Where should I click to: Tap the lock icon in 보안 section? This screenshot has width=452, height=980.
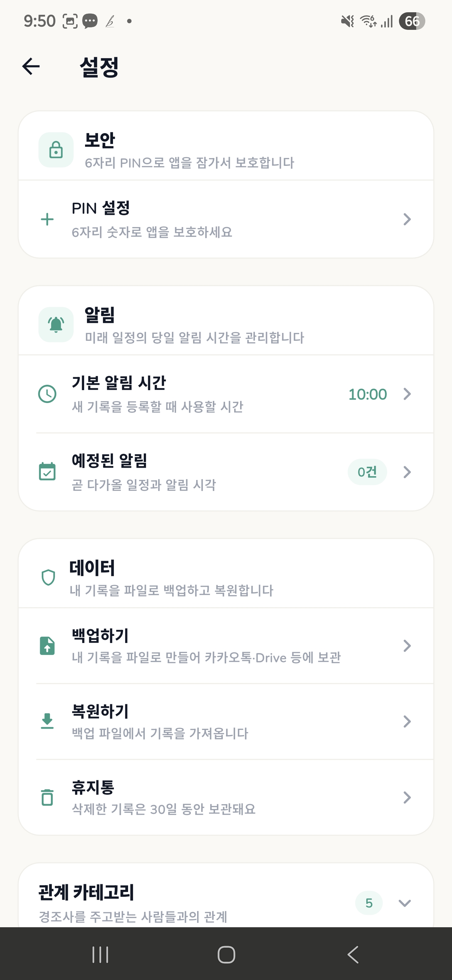click(56, 150)
